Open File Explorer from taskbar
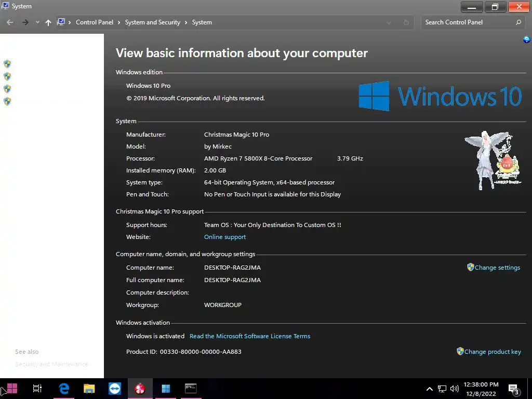Viewport: 532px width, 399px height. pos(89,389)
